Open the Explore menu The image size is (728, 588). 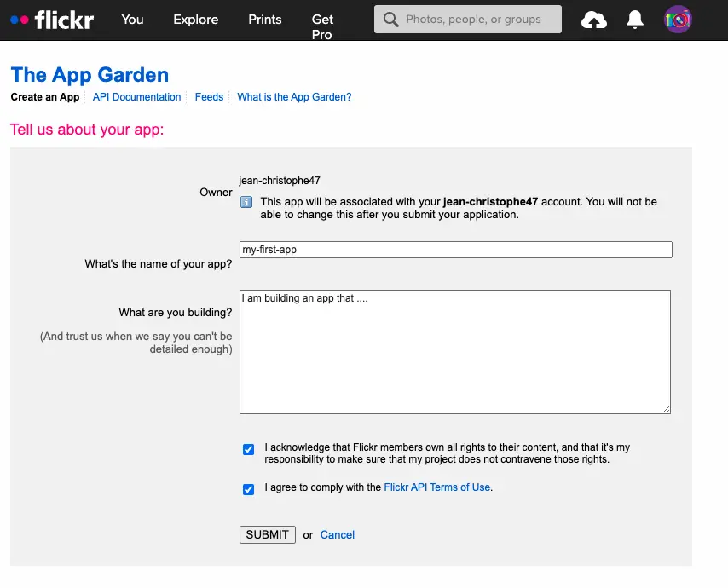point(196,20)
